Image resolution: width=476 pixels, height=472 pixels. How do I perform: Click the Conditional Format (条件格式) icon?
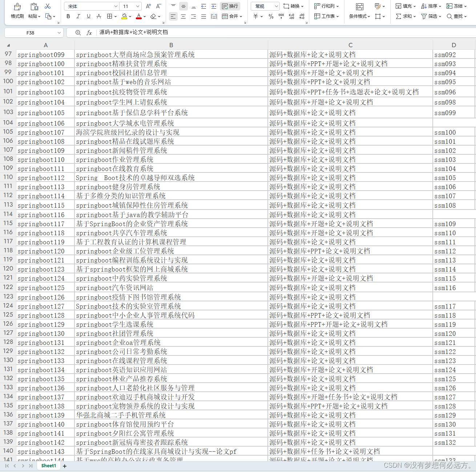pos(359,7)
